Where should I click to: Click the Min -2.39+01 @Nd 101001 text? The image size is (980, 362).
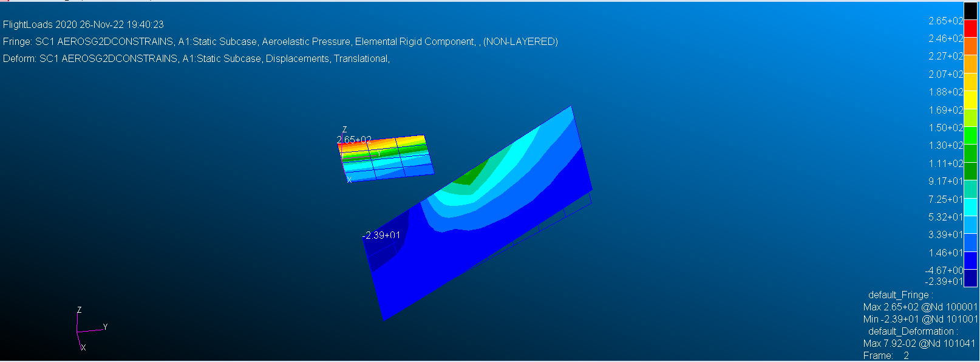click(920, 319)
